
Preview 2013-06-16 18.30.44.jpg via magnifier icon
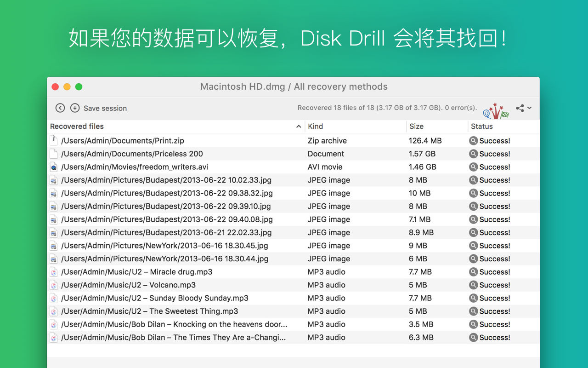pos(473,259)
